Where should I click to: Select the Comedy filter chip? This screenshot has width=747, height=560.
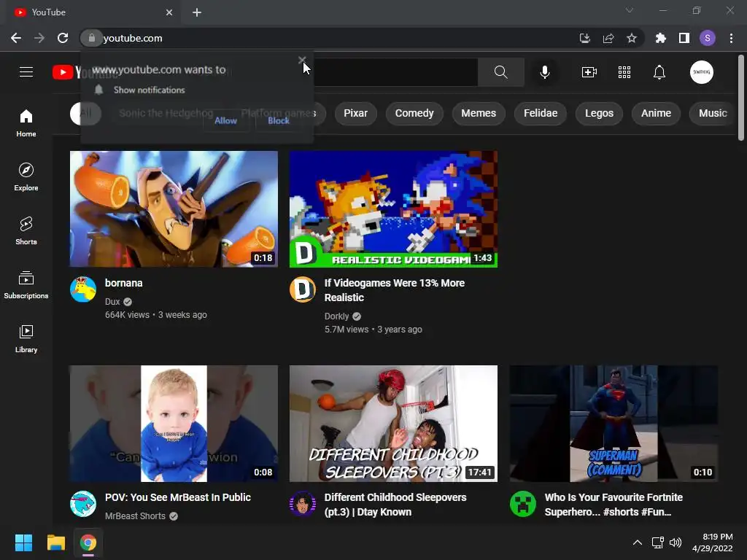coord(414,113)
